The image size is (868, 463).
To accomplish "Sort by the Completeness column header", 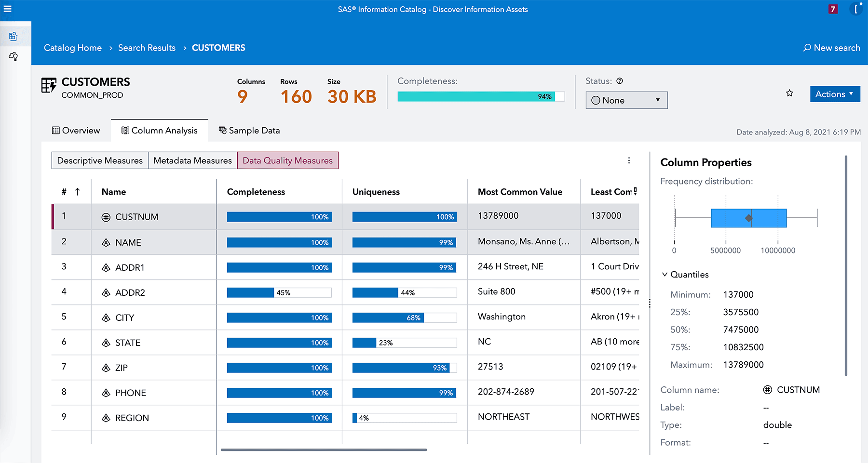I will (x=256, y=192).
